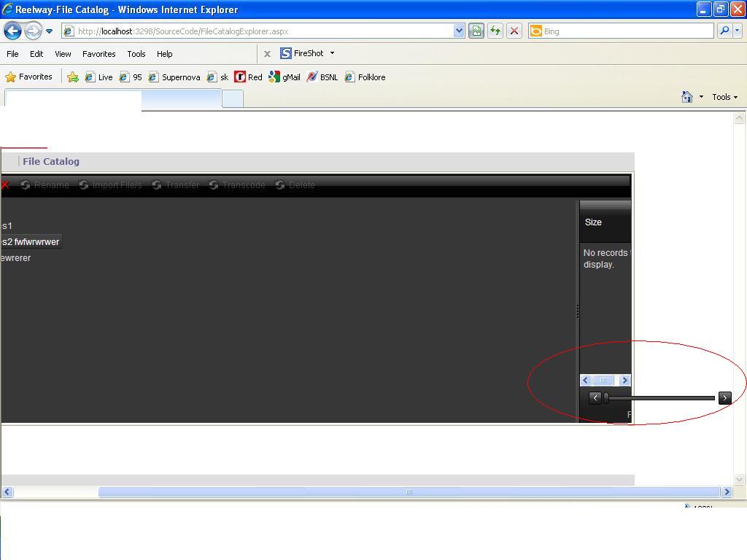Expand the FireShot dropdown arrow

(332, 53)
